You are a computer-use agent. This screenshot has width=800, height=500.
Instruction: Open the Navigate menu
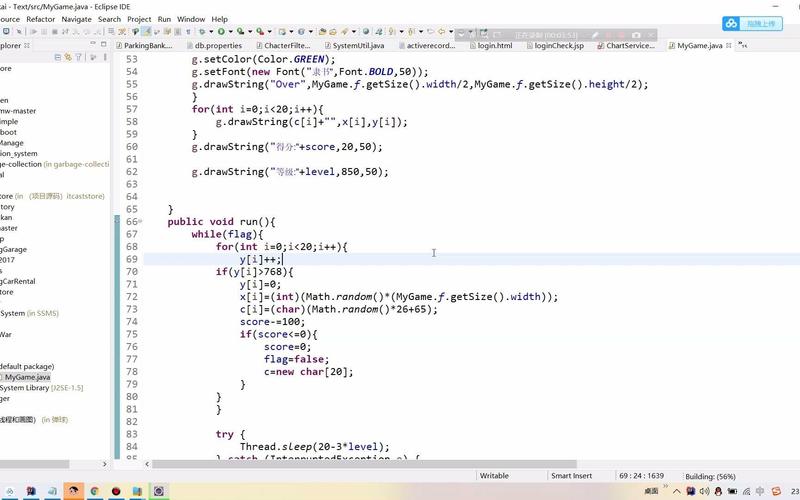(77, 19)
